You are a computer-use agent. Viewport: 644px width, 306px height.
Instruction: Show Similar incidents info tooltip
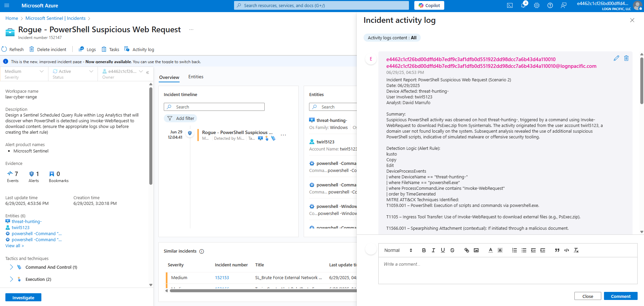(x=202, y=251)
